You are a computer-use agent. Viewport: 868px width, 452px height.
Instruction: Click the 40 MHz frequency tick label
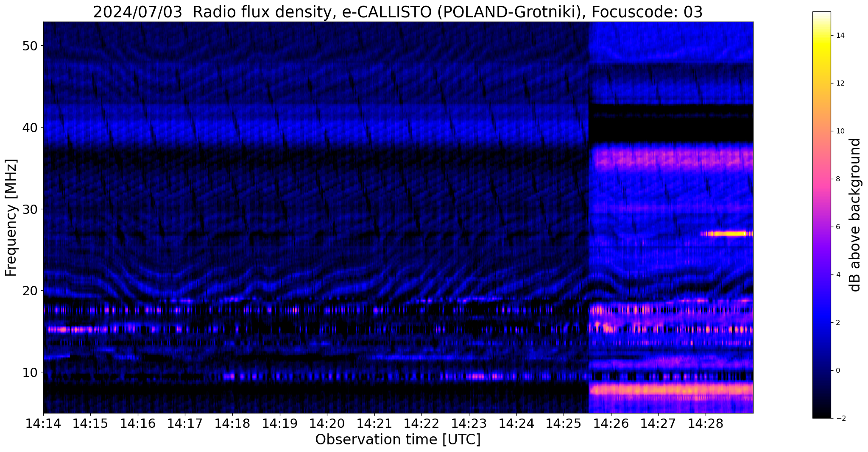pyautogui.click(x=29, y=128)
